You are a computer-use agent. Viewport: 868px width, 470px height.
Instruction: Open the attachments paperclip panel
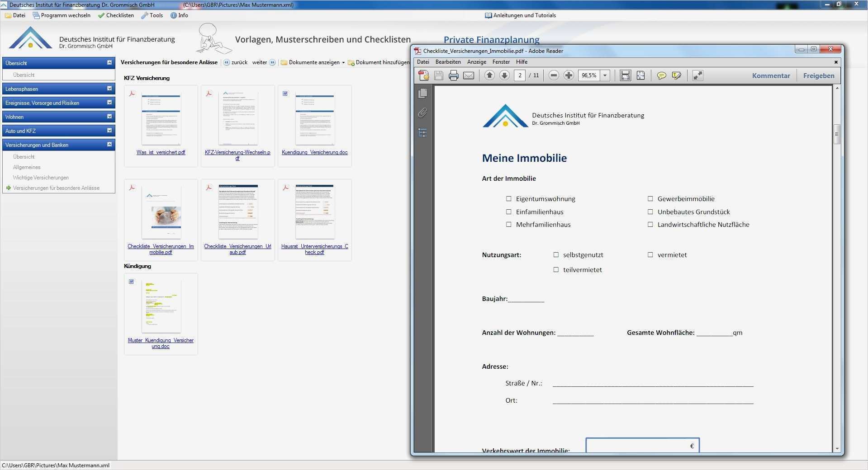422,113
